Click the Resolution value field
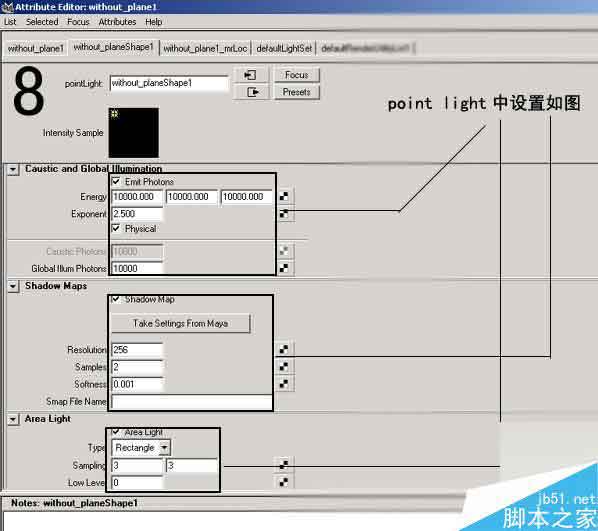The height and width of the screenshot is (531, 598). pos(137,349)
